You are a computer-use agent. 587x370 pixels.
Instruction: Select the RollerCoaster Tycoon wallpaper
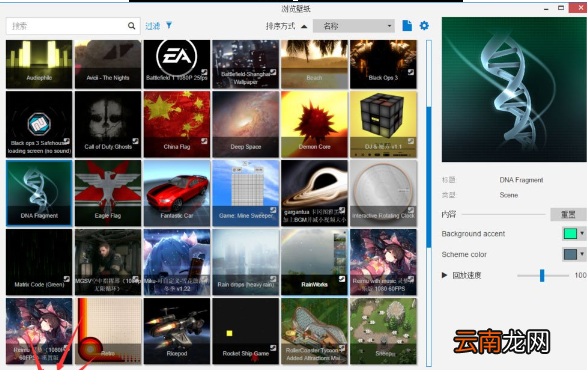click(x=314, y=331)
